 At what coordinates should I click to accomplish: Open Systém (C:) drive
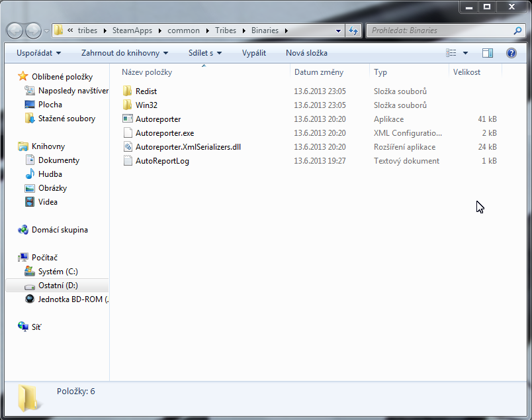(58, 272)
